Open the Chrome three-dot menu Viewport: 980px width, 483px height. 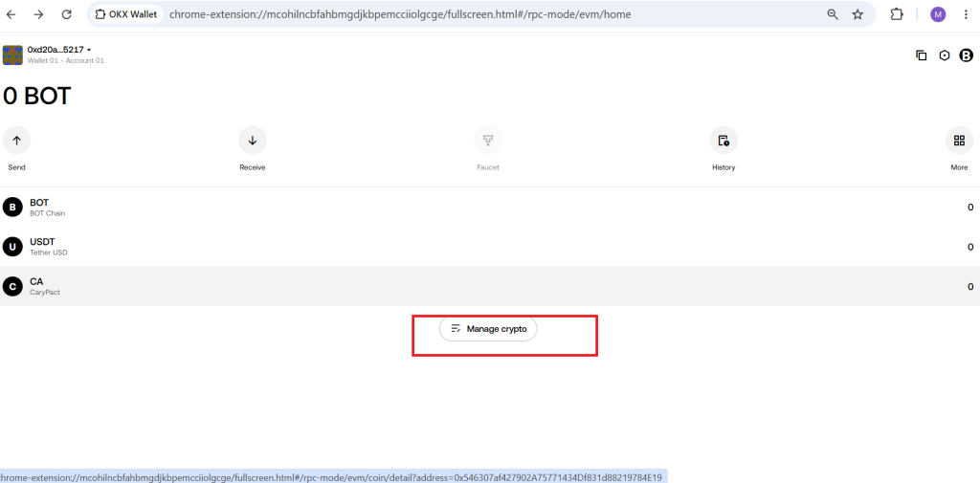(965, 14)
